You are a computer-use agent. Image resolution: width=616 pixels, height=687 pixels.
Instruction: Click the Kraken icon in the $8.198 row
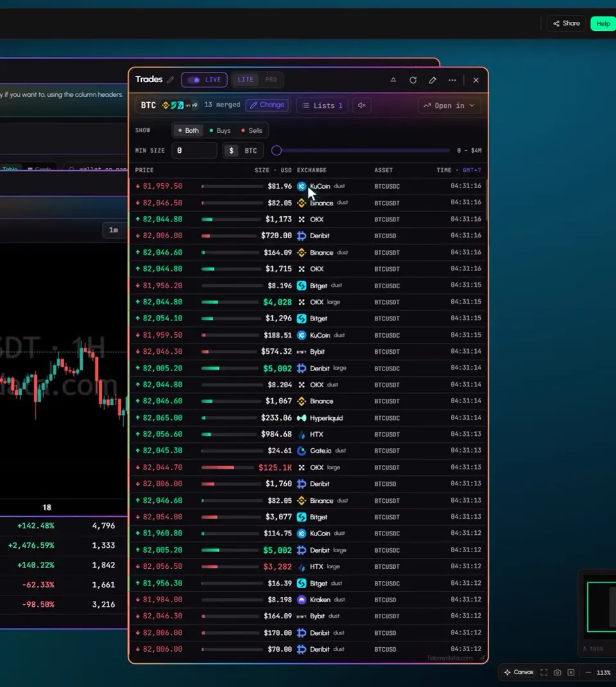(x=302, y=600)
